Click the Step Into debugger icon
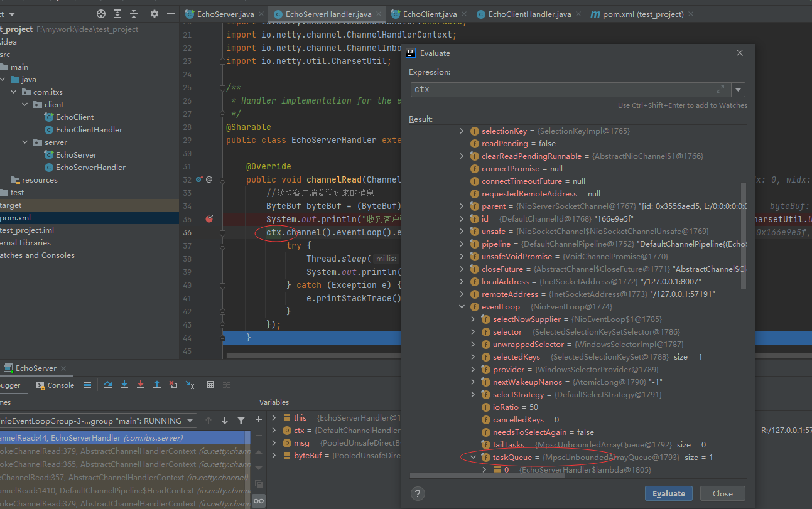Viewport: 812px width, 509px height. point(124,385)
